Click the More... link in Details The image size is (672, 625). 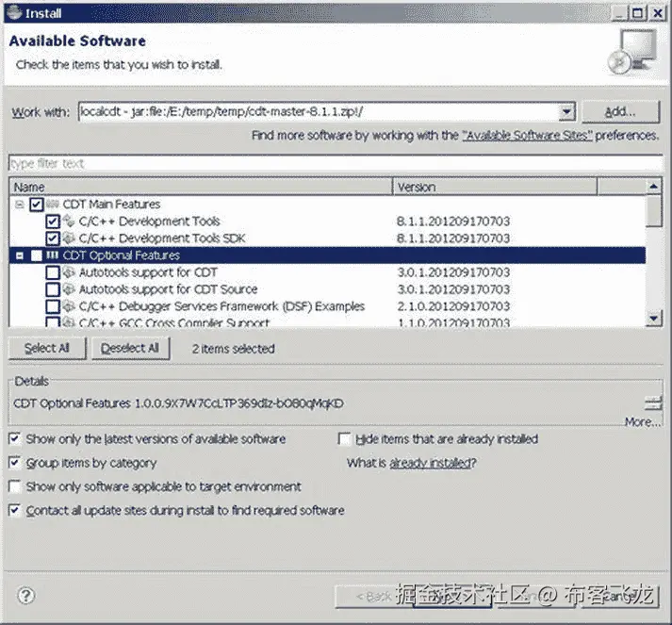(642, 421)
